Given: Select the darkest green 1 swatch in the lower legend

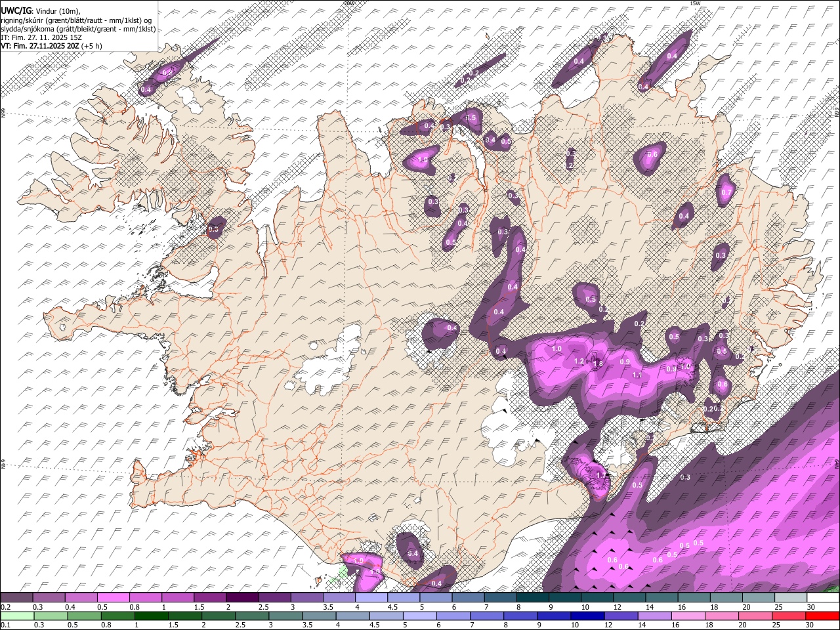Looking at the screenshot, I should pyautogui.click(x=151, y=616).
